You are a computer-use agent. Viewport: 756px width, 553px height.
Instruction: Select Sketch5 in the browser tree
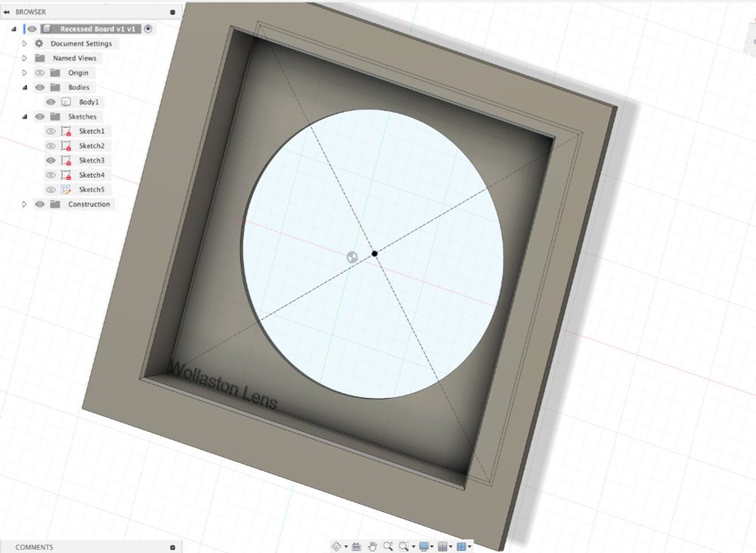(x=91, y=190)
